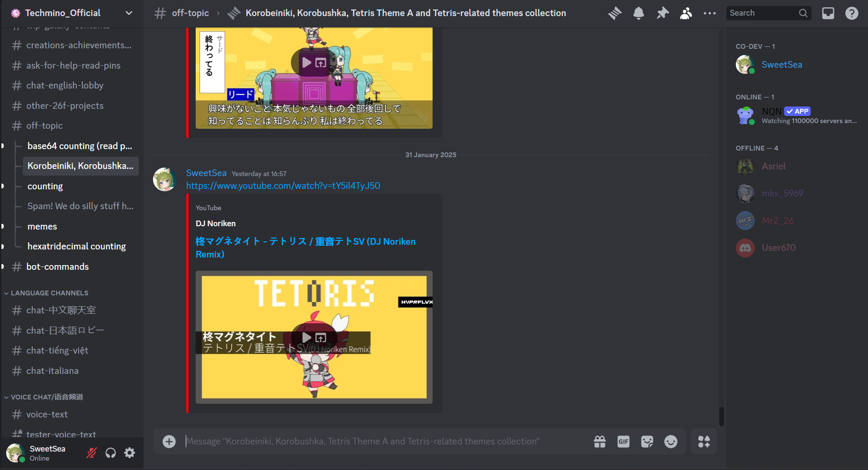
Task: Open base64 counting thread
Action: [x=80, y=146]
